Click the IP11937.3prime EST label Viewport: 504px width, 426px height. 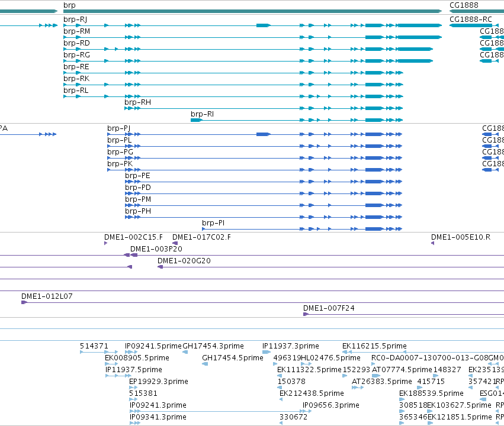tap(291, 346)
